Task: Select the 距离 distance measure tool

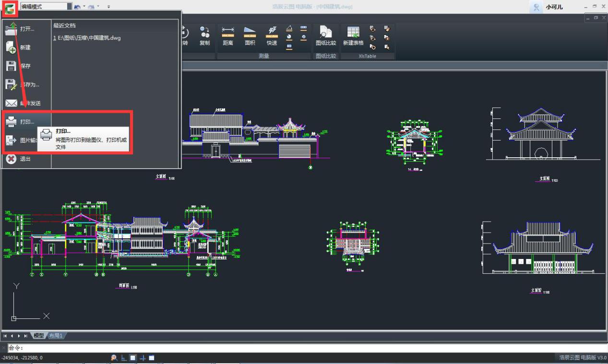Action: [x=228, y=36]
